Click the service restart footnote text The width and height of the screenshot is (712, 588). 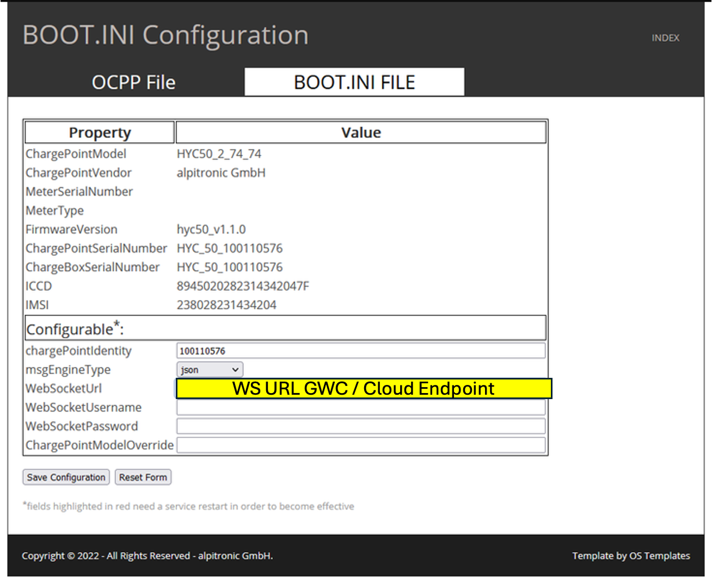(x=188, y=506)
